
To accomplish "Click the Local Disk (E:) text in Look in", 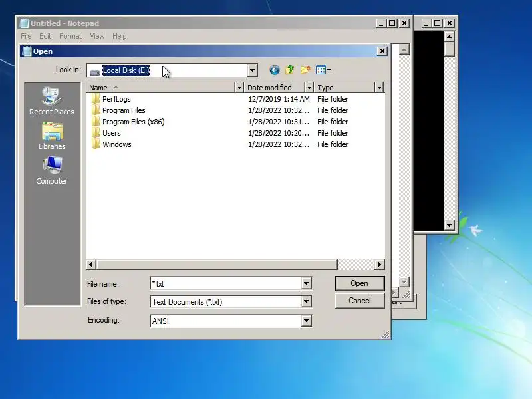I will tap(126, 70).
